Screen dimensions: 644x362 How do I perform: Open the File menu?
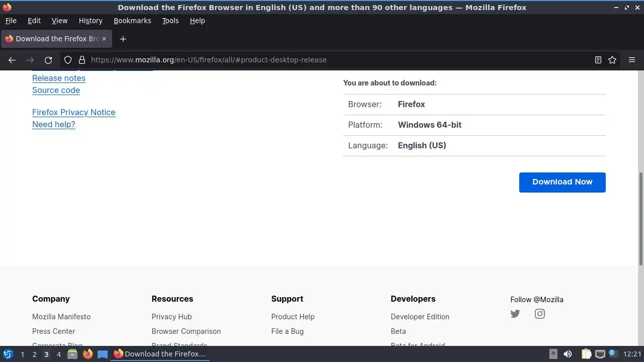click(11, 21)
